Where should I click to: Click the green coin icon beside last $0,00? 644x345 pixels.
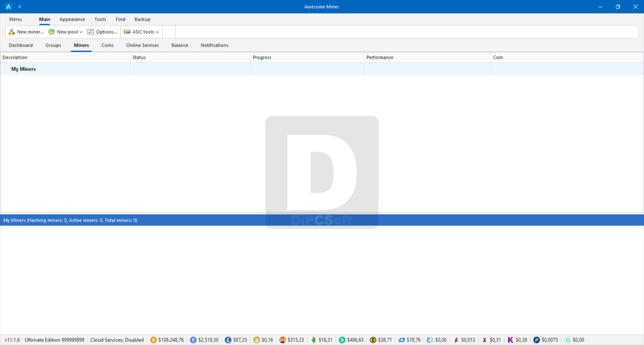tap(568, 340)
